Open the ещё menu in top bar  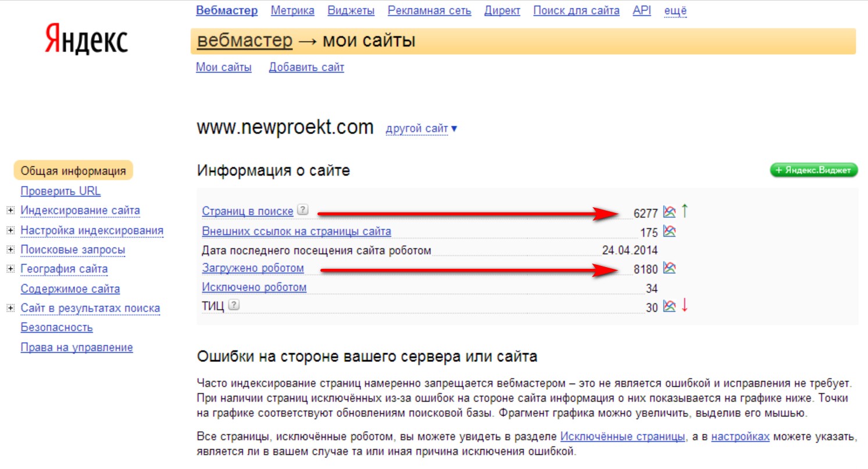pyautogui.click(x=676, y=10)
